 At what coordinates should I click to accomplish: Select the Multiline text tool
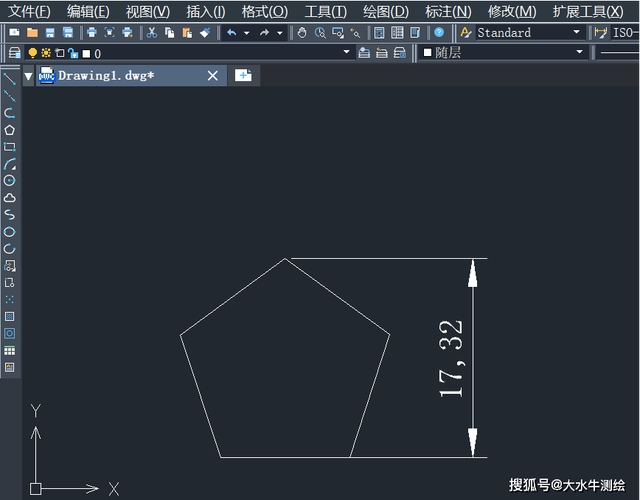(9, 367)
